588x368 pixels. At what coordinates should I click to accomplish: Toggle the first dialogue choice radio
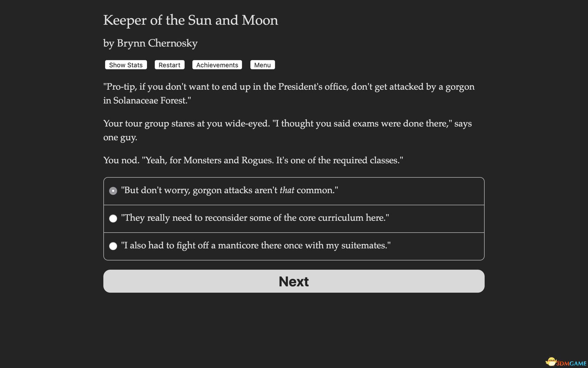pyautogui.click(x=113, y=191)
